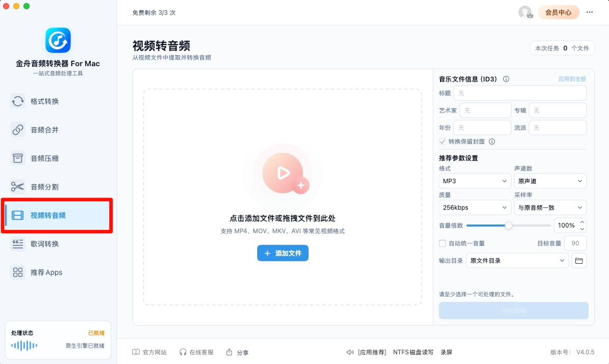Click the 音频压缩 archive icon
609x364 pixels.
[17, 158]
